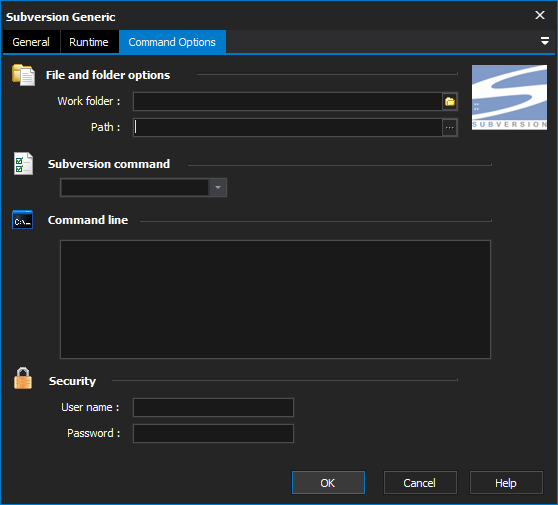Click the 'Subversion Generic' window title
The width and height of the screenshot is (558, 505).
(60, 17)
